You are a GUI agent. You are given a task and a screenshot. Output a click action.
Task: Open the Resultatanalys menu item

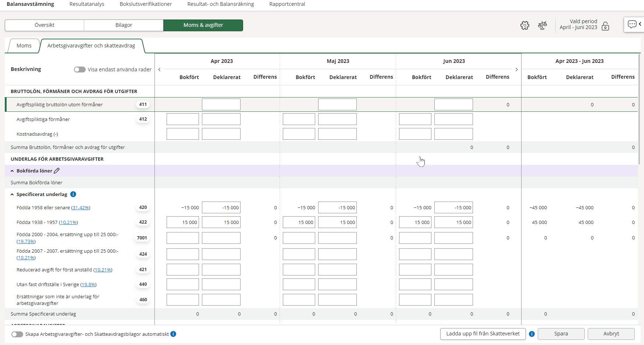87,4
